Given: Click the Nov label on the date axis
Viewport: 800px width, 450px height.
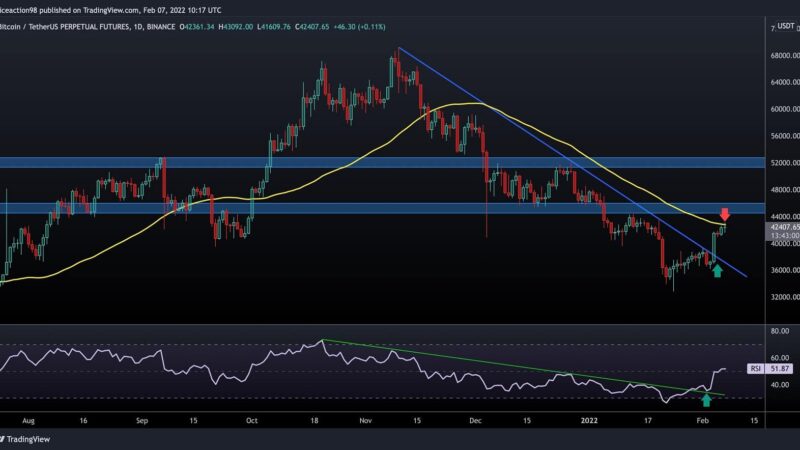Looking at the screenshot, I should pos(365,421).
